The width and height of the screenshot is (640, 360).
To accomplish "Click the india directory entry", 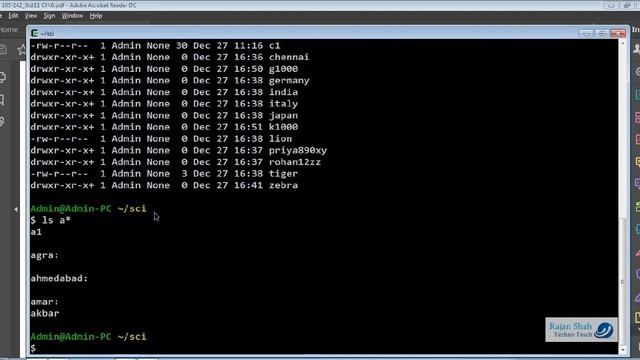I will [x=283, y=92].
